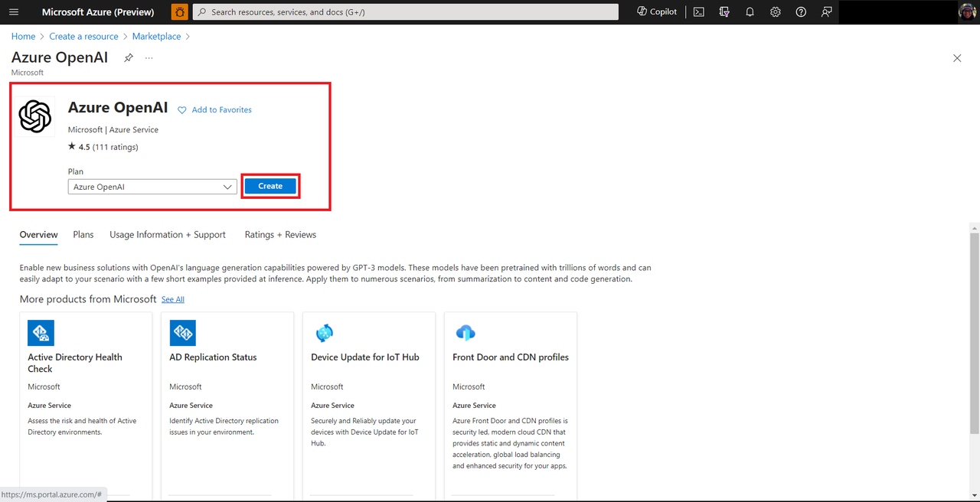Viewport: 980px width, 502px height.
Task: Open the portal hamburger menu
Action: pos(14,12)
